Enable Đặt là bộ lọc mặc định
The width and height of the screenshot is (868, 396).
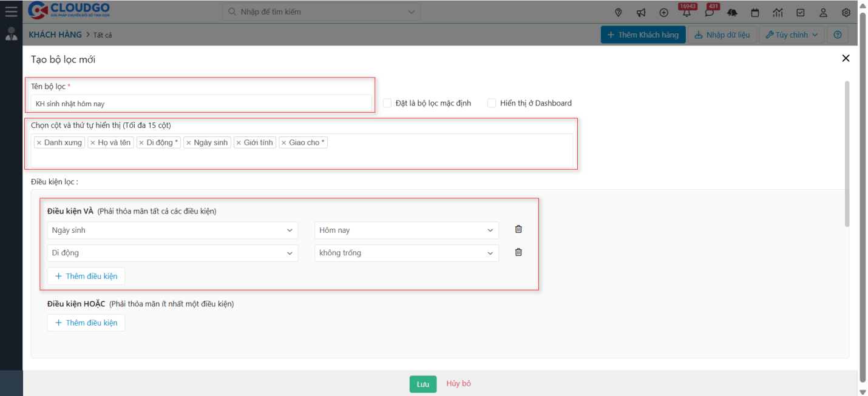click(387, 103)
